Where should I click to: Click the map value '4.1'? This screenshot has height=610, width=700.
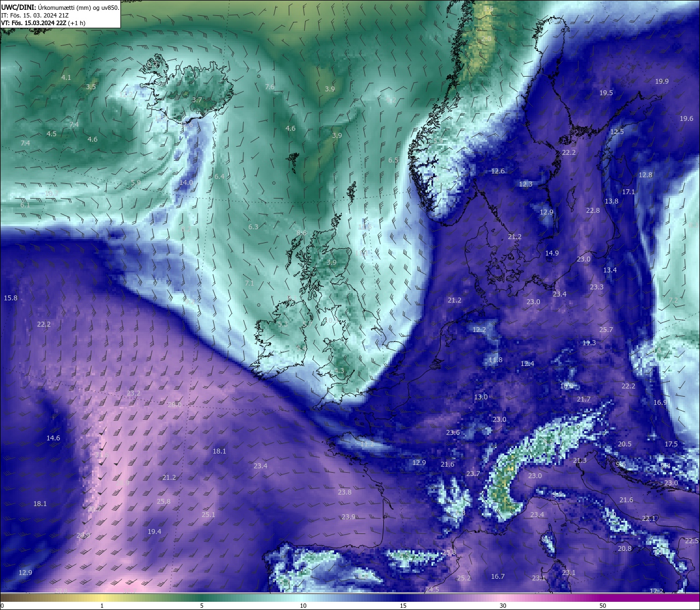coord(66,78)
